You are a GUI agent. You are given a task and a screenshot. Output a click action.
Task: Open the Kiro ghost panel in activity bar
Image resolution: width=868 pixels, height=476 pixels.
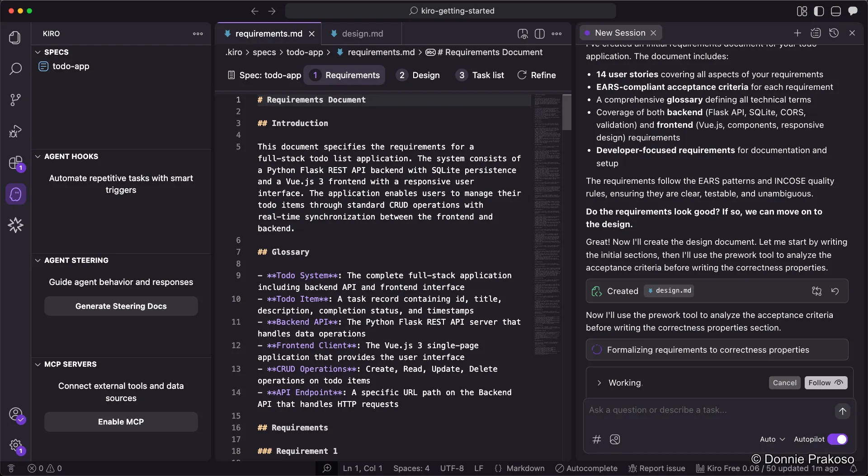click(x=15, y=194)
